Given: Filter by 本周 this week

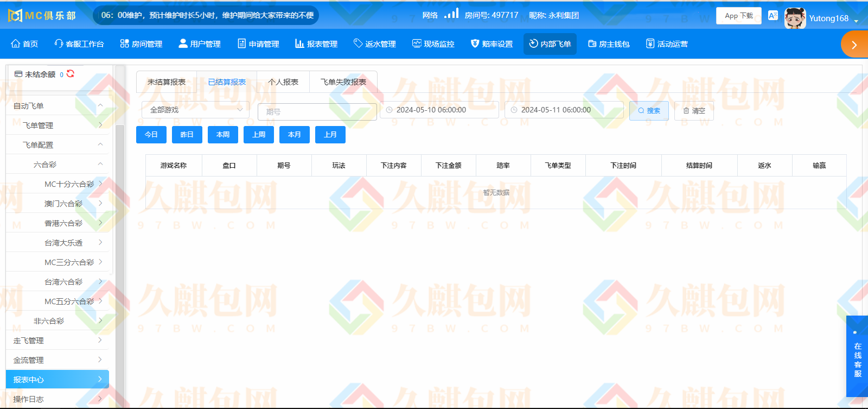Looking at the screenshot, I should 223,135.
